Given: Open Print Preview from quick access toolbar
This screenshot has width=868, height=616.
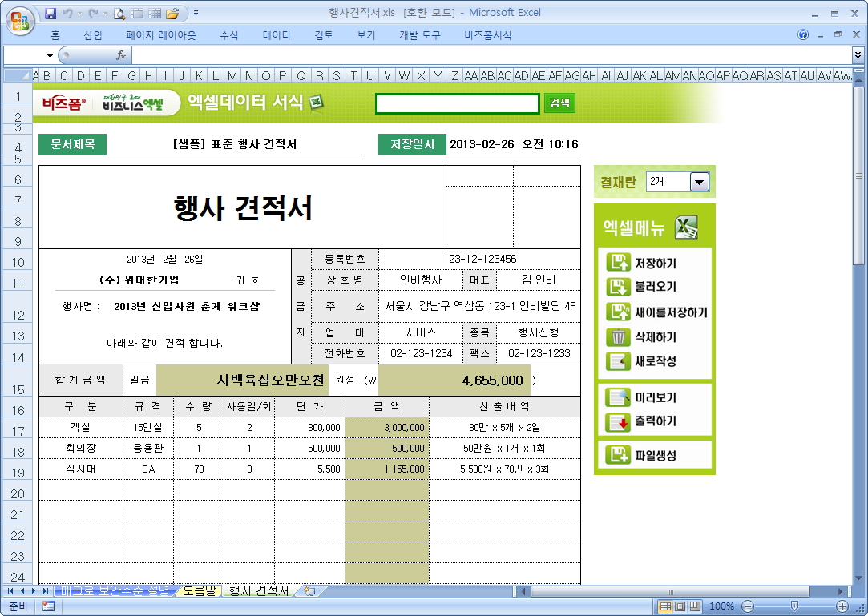Looking at the screenshot, I should point(119,14).
